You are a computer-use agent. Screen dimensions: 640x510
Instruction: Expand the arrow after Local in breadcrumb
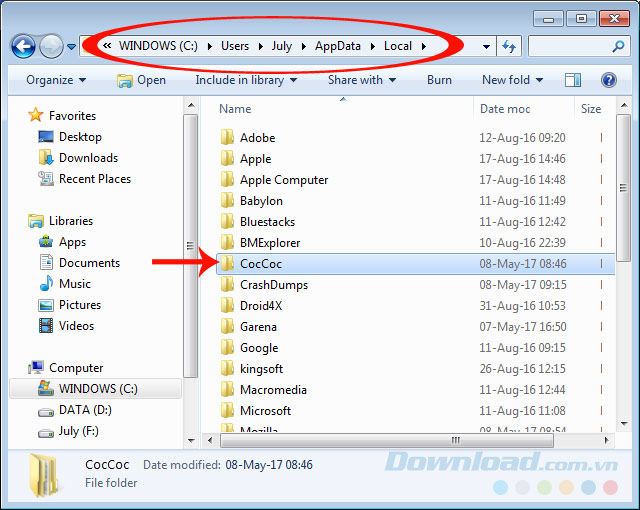(x=424, y=47)
